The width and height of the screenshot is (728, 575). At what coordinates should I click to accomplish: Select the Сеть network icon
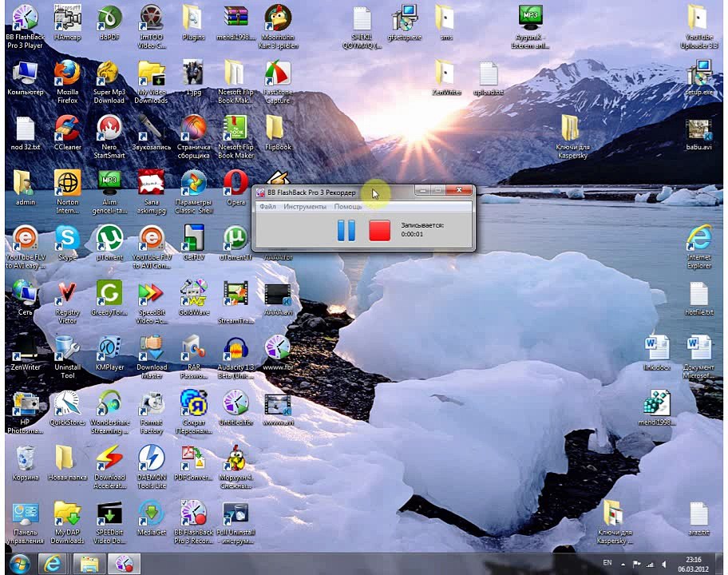25,298
